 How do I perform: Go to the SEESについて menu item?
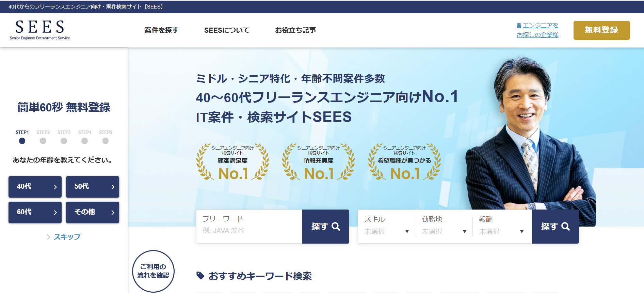[227, 30]
